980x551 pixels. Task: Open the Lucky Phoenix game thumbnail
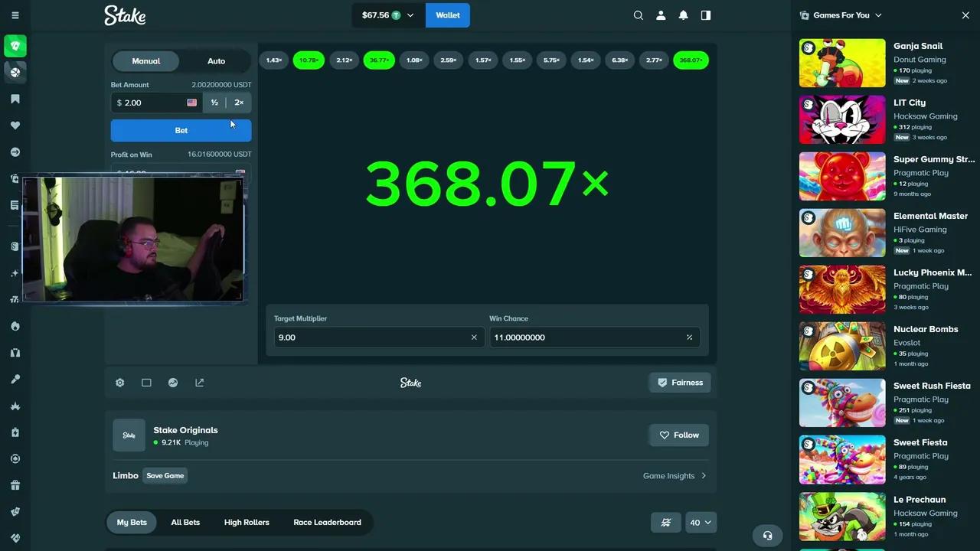click(842, 290)
